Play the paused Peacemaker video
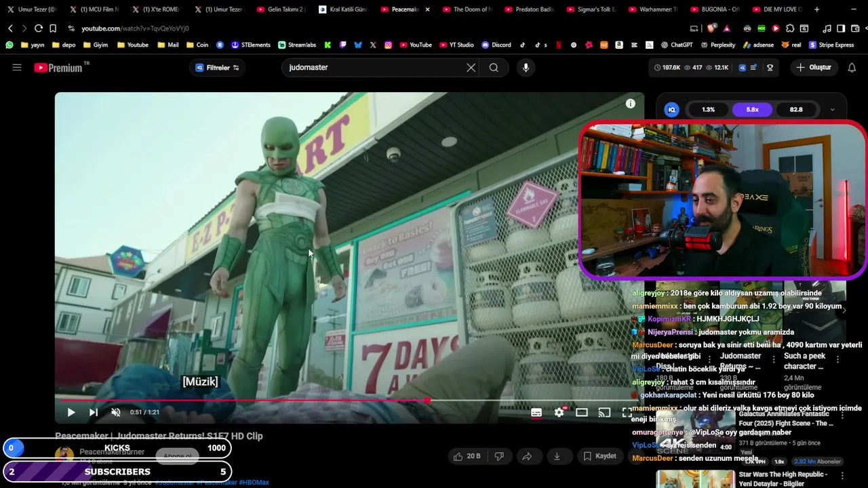This screenshot has width=868, height=488. [71, 412]
